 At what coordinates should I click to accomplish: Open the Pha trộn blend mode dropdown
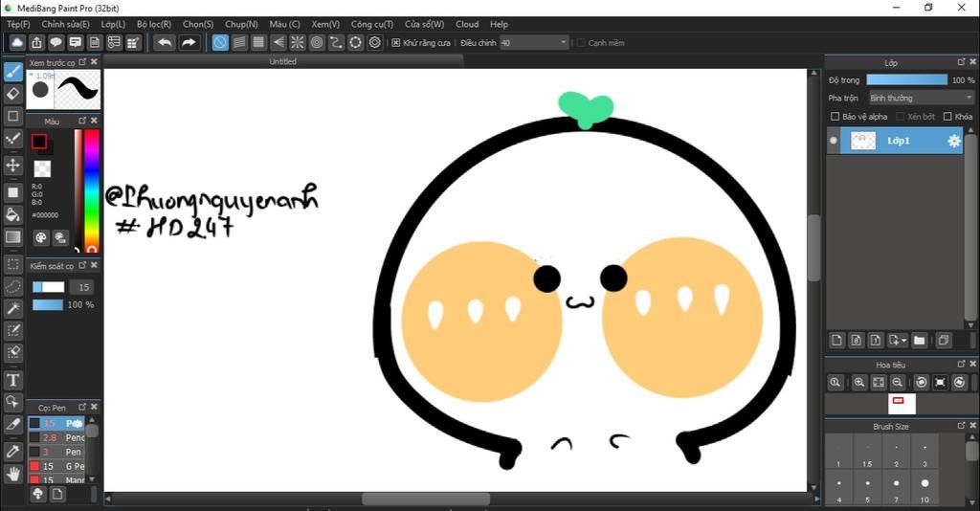click(x=922, y=98)
